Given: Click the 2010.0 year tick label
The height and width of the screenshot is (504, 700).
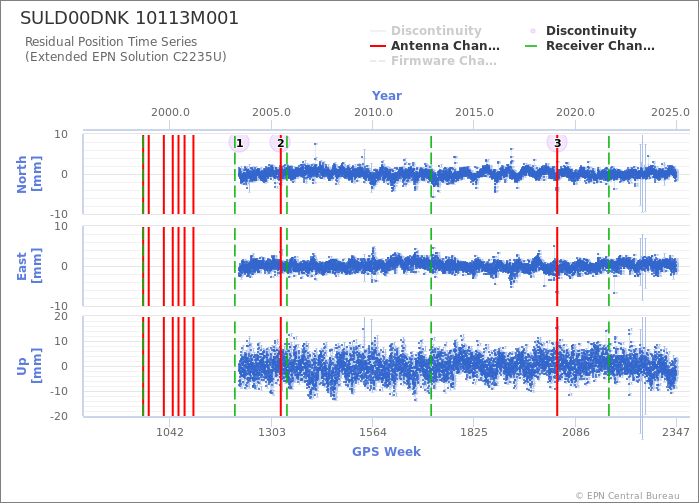Looking at the screenshot, I should [373, 112].
